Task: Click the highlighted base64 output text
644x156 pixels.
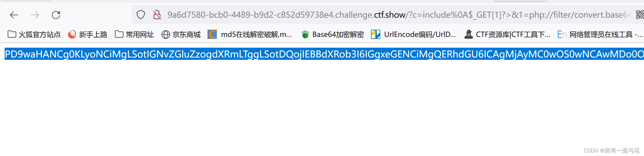Action: [x=324, y=54]
